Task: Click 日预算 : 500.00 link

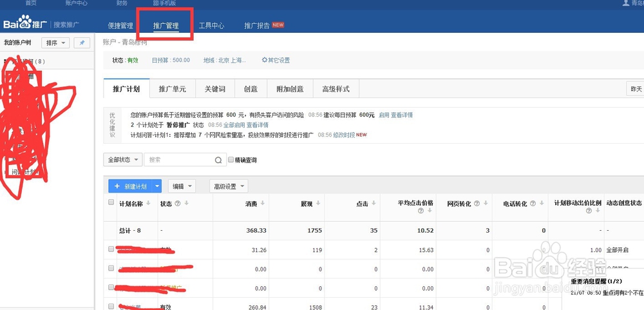Action: pos(171,60)
